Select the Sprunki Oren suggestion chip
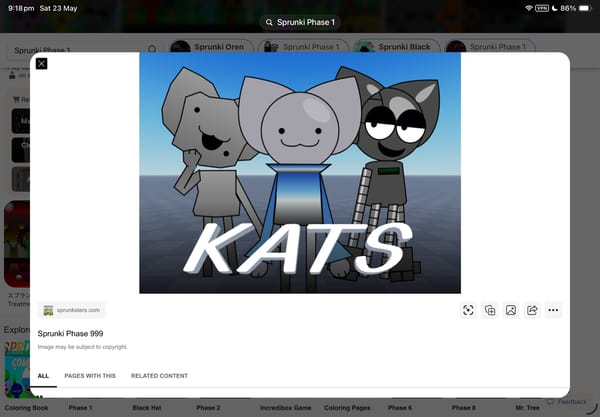 click(x=212, y=47)
